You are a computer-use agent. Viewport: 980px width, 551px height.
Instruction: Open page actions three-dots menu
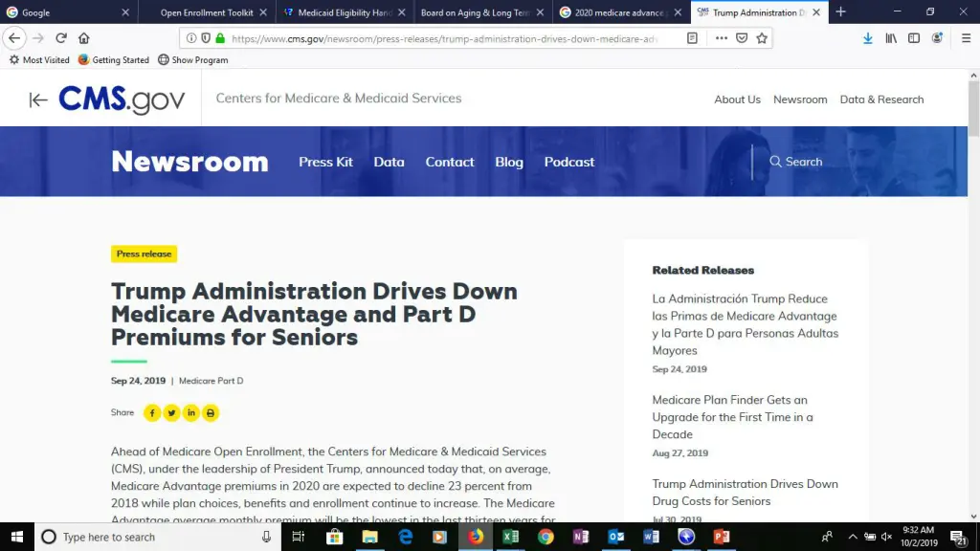click(x=722, y=38)
